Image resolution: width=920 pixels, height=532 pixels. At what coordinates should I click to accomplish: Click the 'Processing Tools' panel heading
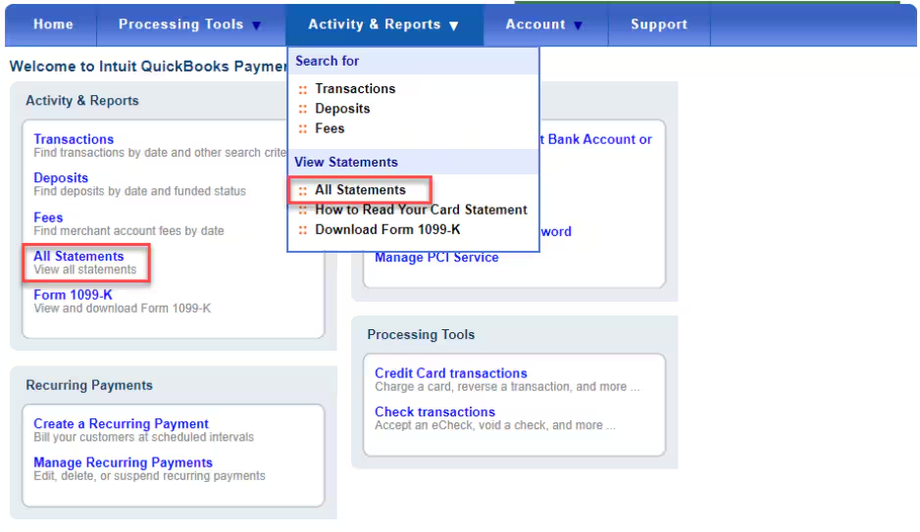pyautogui.click(x=421, y=335)
